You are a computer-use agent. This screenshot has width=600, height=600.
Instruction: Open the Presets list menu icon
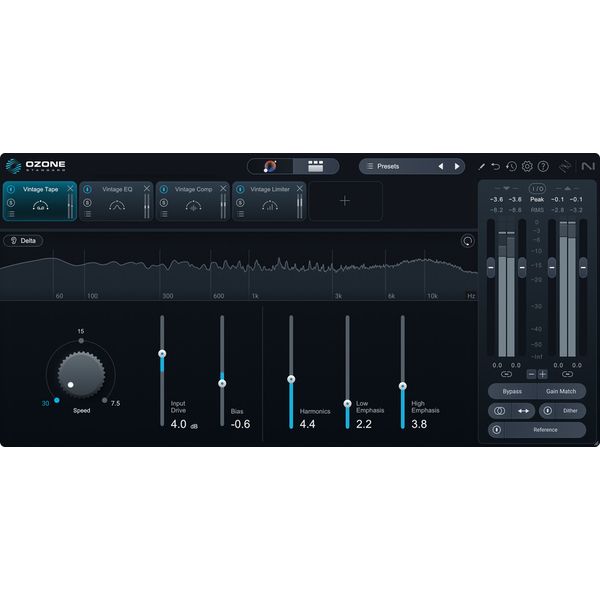(370, 166)
